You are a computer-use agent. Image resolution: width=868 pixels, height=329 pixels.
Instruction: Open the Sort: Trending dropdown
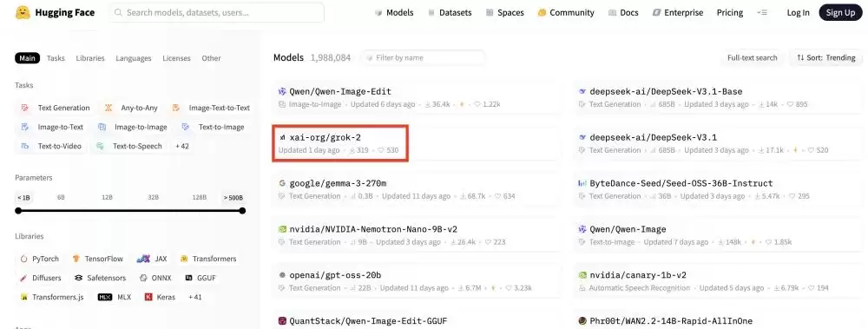(826, 57)
